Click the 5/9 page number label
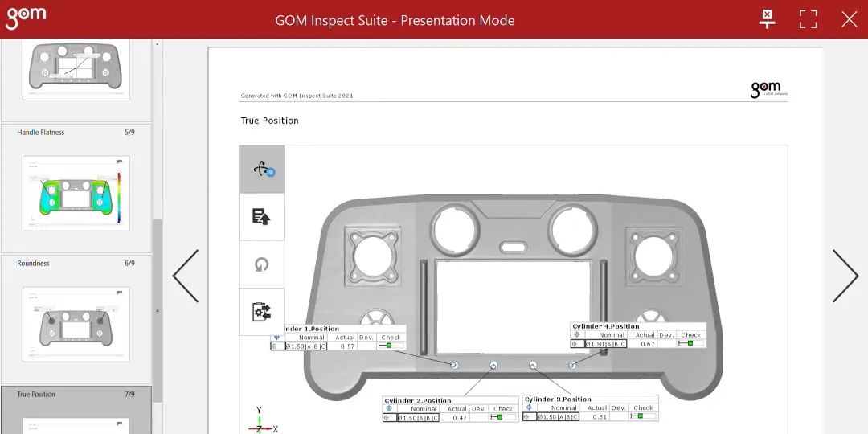868x434 pixels. point(129,133)
